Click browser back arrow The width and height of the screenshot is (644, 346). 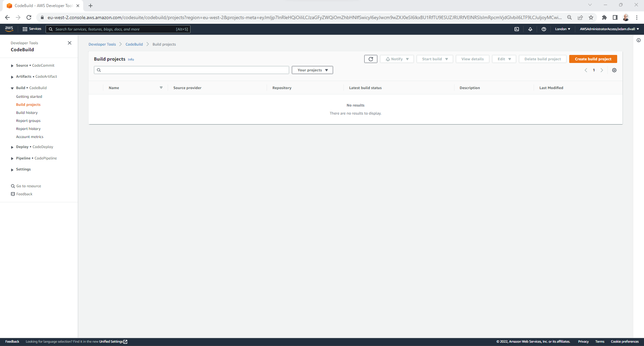point(7,17)
